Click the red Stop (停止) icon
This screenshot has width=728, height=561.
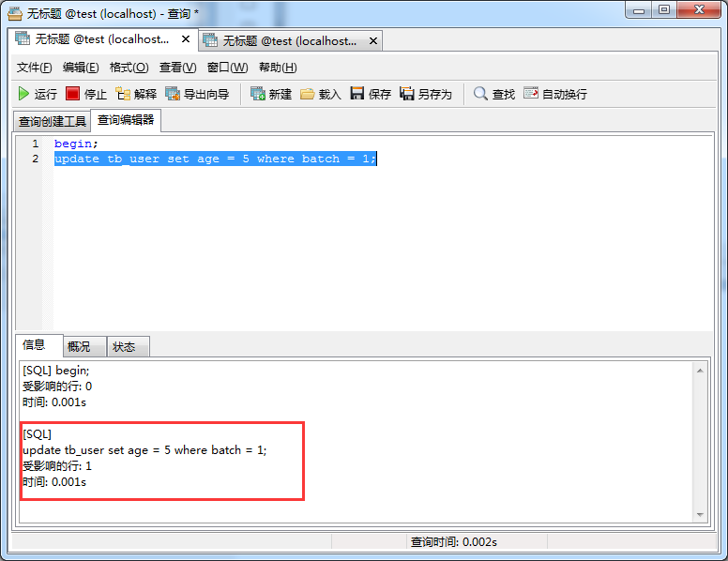[x=72, y=94]
